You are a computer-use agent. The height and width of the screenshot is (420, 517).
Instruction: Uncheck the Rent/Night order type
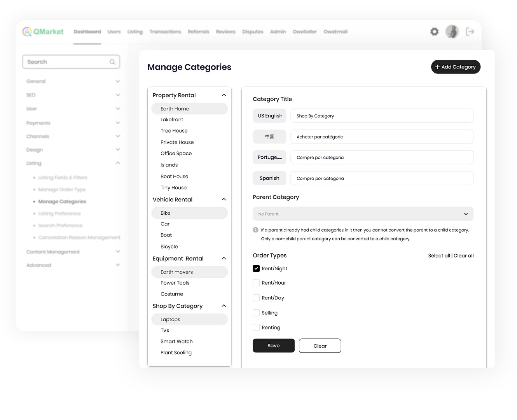click(x=256, y=268)
